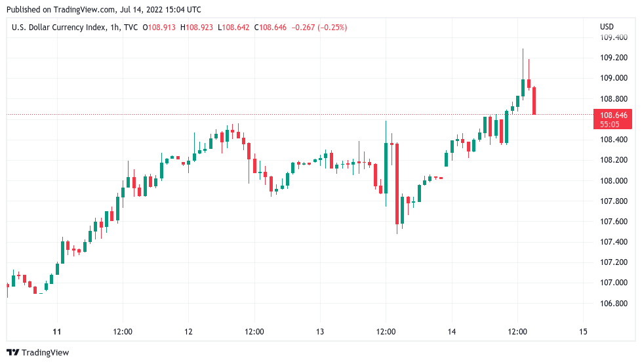Select date 15 on the time axis
The width and height of the screenshot is (642, 364).
[x=583, y=331]
